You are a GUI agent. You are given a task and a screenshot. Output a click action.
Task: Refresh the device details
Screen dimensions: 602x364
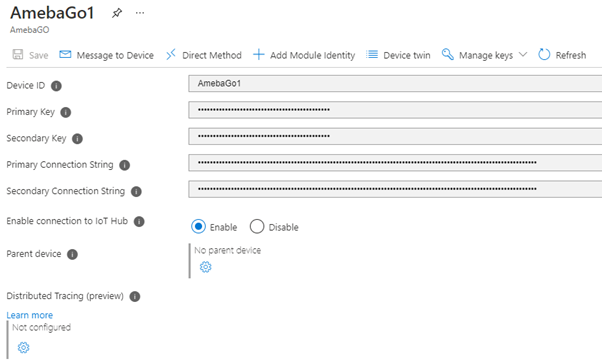click(562, 55)
